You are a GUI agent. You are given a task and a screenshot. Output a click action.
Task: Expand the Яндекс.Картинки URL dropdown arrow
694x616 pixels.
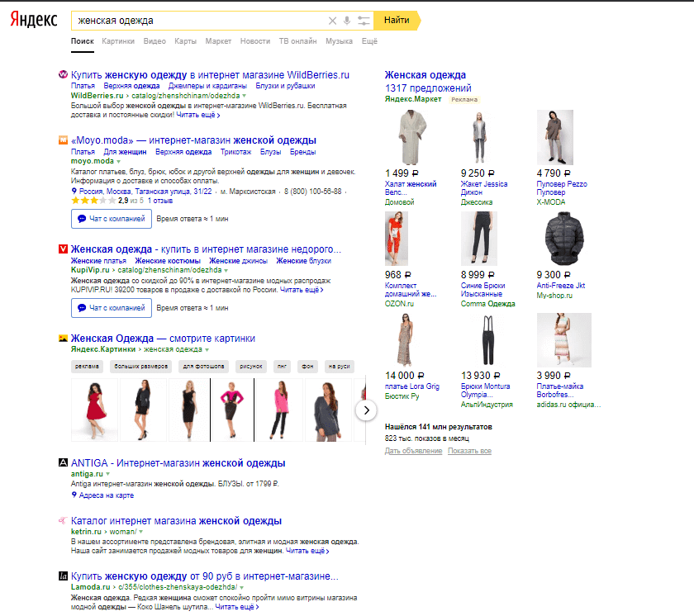[207, 350]
